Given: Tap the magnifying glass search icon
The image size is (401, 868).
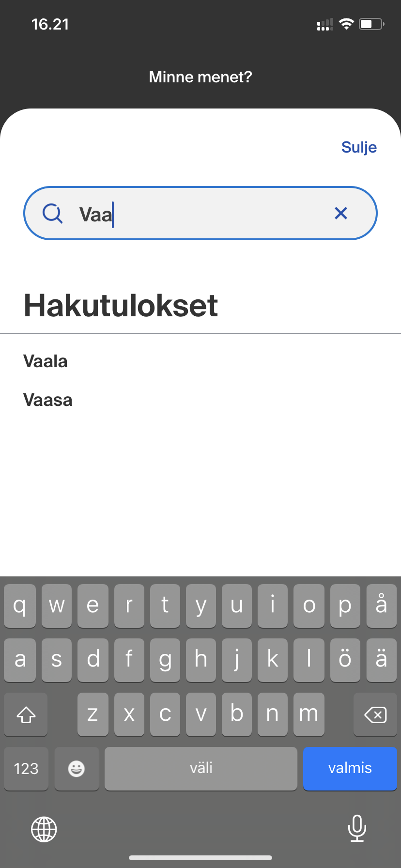Looking at the screenshot, I should pos(52,213).
